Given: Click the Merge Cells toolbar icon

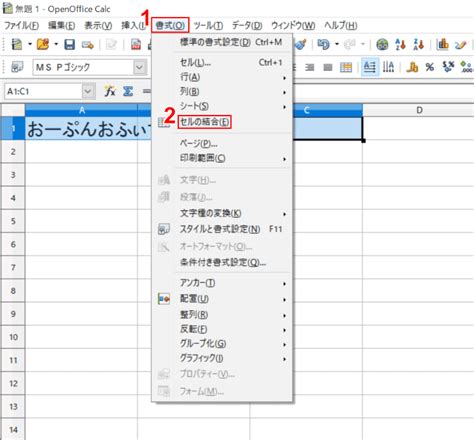Looking at the screenshot, I should (346, 68).
